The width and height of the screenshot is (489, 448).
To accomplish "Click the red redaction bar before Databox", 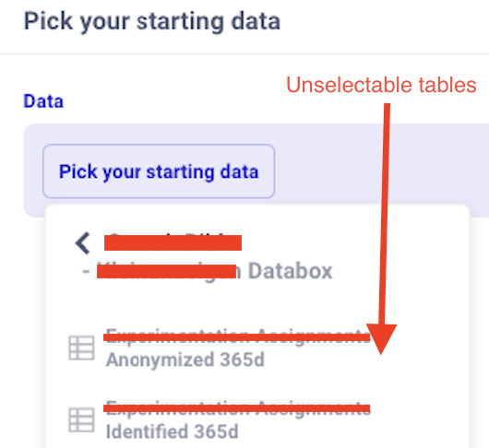I will pos(166,271).
